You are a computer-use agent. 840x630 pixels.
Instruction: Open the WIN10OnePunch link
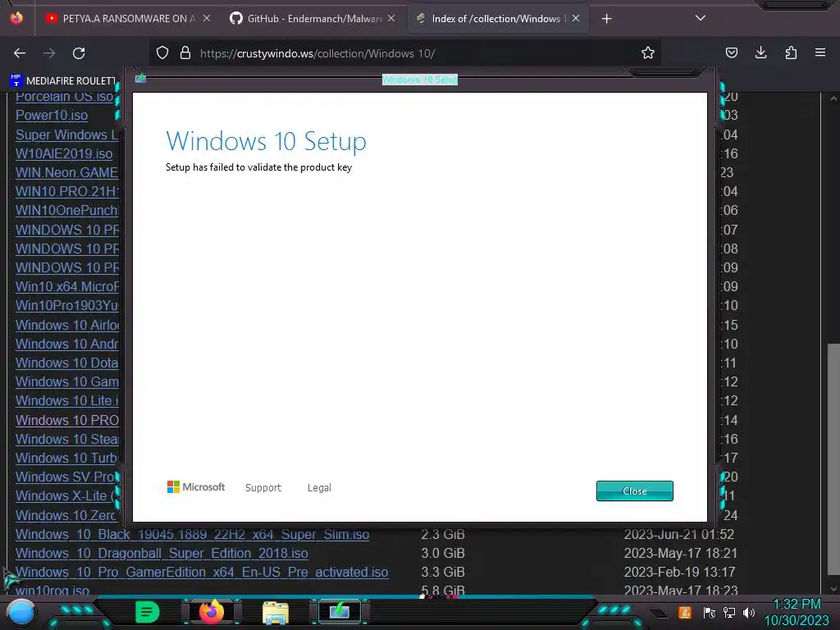click(67, 210)
